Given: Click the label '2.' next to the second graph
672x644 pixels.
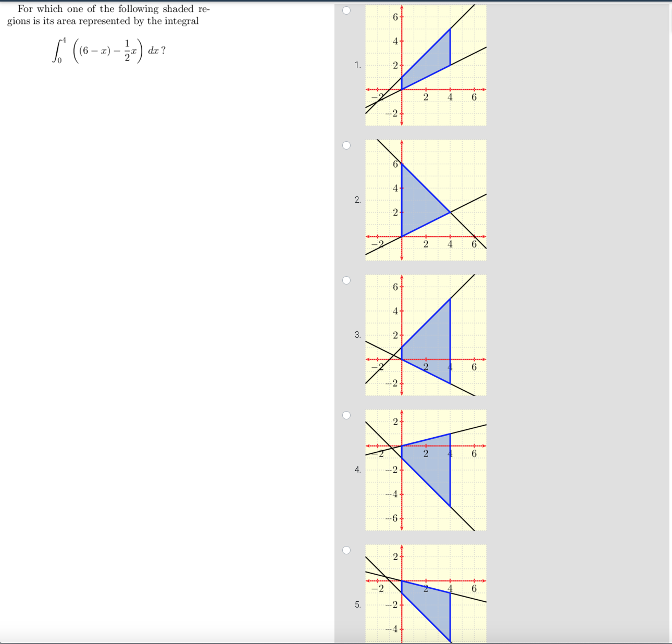Looking at the screenshot, I should click(357, 199).
